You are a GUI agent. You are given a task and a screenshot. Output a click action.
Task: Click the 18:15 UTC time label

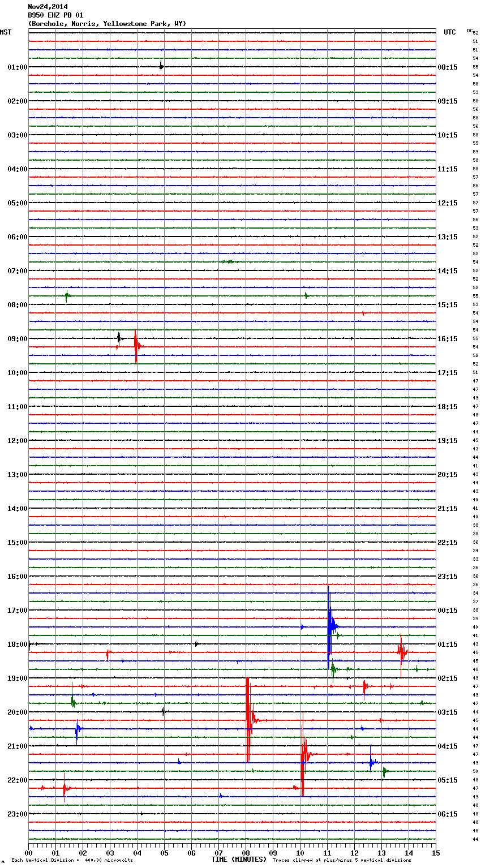pos(448,407)
